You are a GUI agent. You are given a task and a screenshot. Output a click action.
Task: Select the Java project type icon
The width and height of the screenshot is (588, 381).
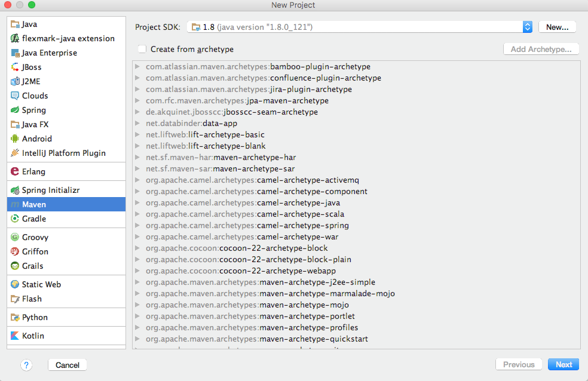pyautogui.click(x=15, y=24)
